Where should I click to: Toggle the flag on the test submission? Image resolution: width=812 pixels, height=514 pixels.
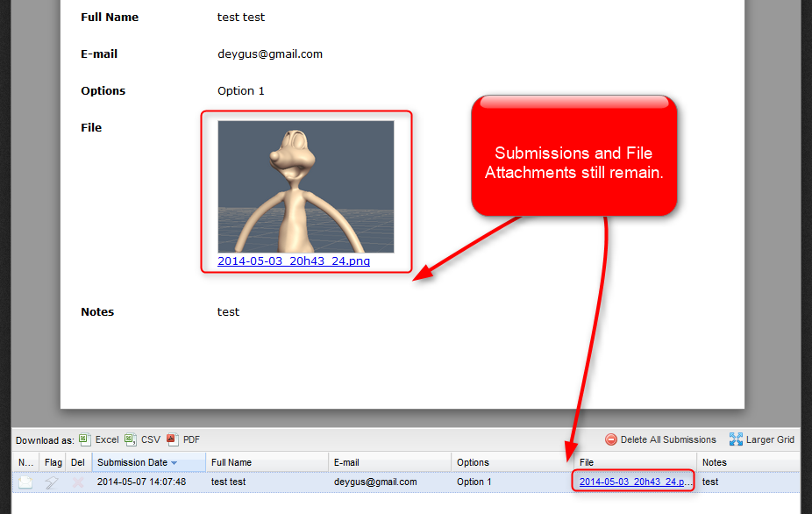click(x=53, y=482)
